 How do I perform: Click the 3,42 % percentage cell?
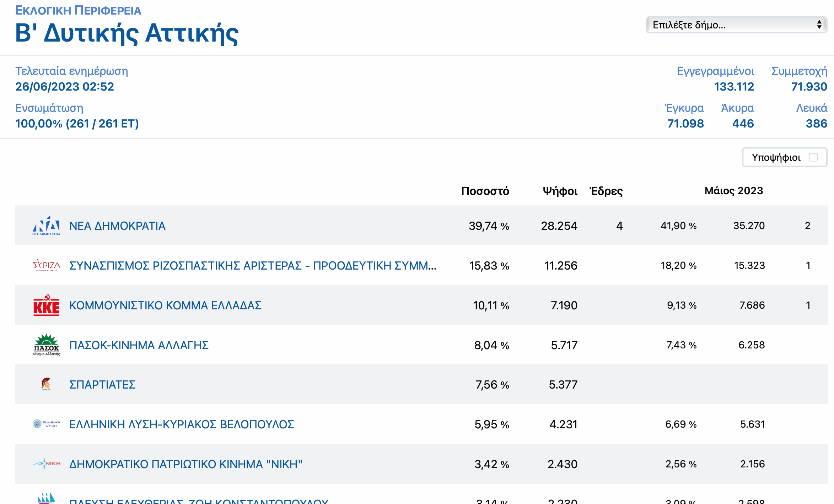[492, 464]
